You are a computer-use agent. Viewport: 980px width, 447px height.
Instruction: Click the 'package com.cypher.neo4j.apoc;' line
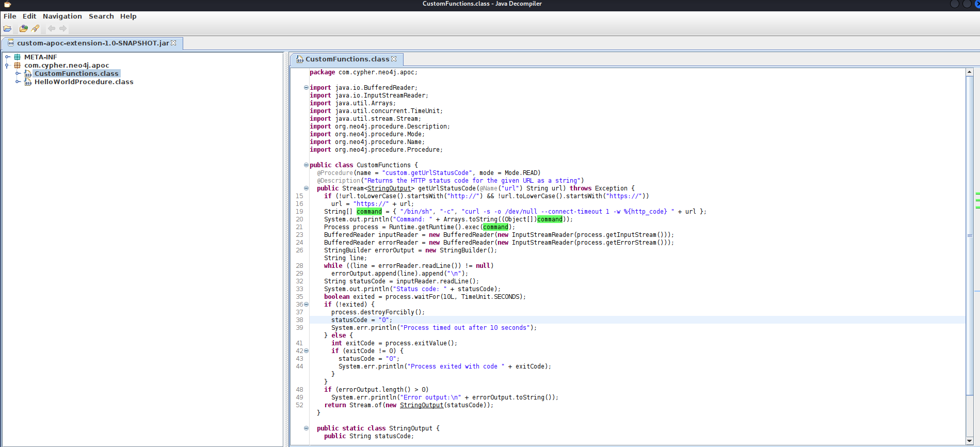363,72
